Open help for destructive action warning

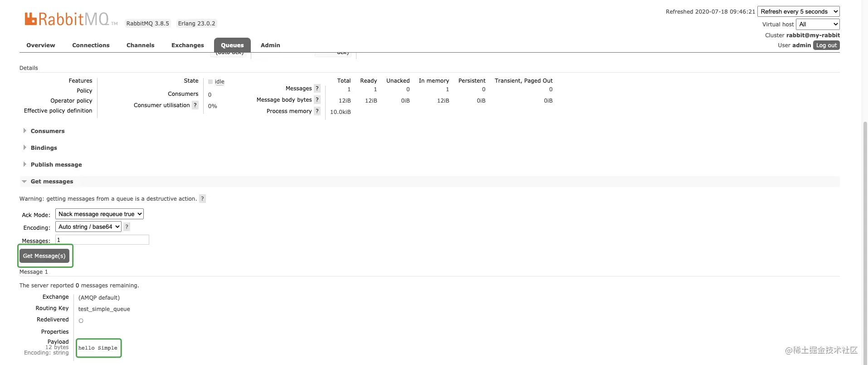pyautogui.click(x=203, y=199)
